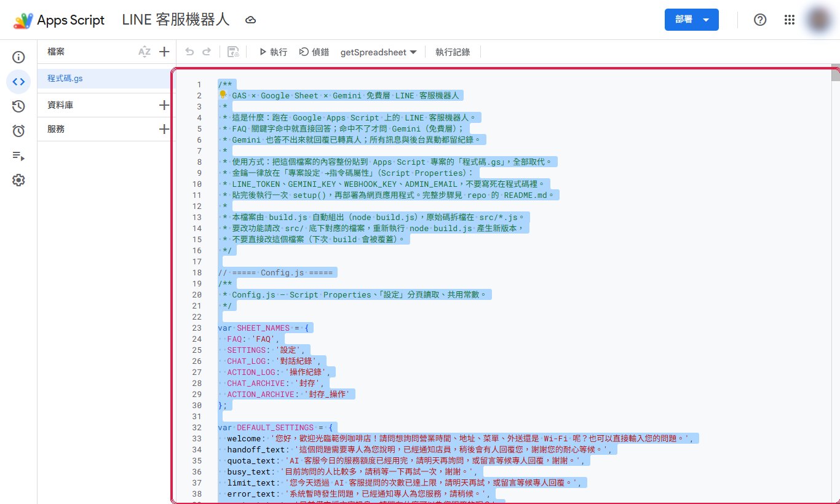Image resolution: width=840 pixels, height=504 pixels.
Task: Open the Overview page in the sidebar
Action: 18,57
